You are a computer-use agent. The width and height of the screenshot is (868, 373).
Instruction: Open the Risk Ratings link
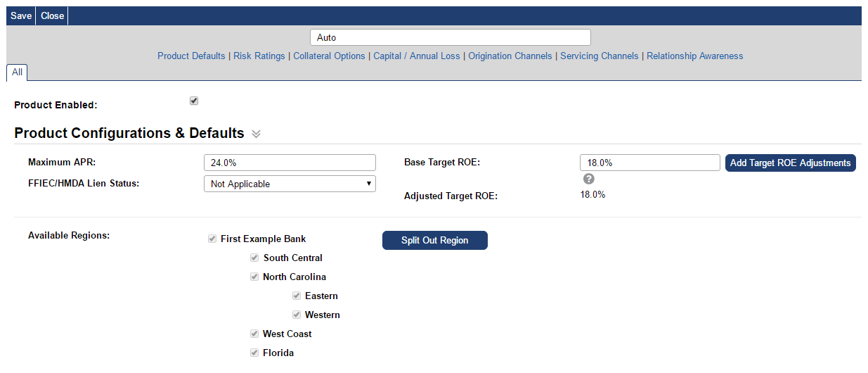click(x=259, y=56)
